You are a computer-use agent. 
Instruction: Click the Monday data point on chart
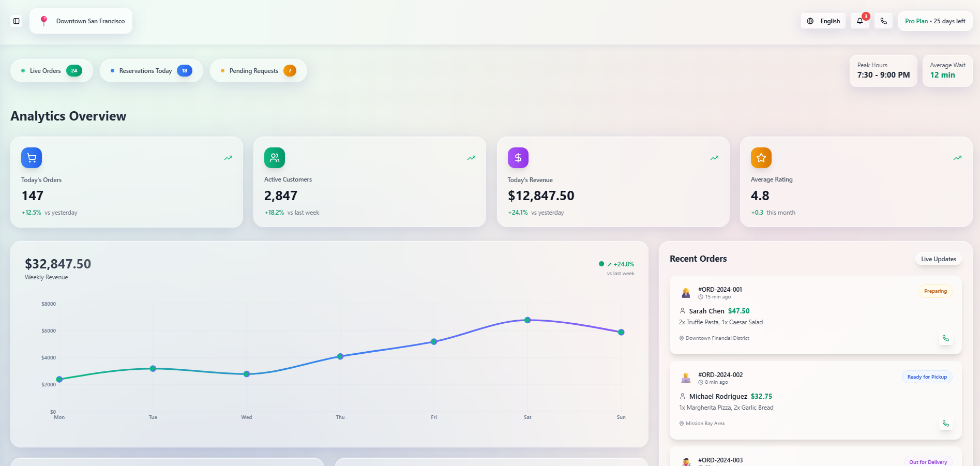tap(59, 379)
